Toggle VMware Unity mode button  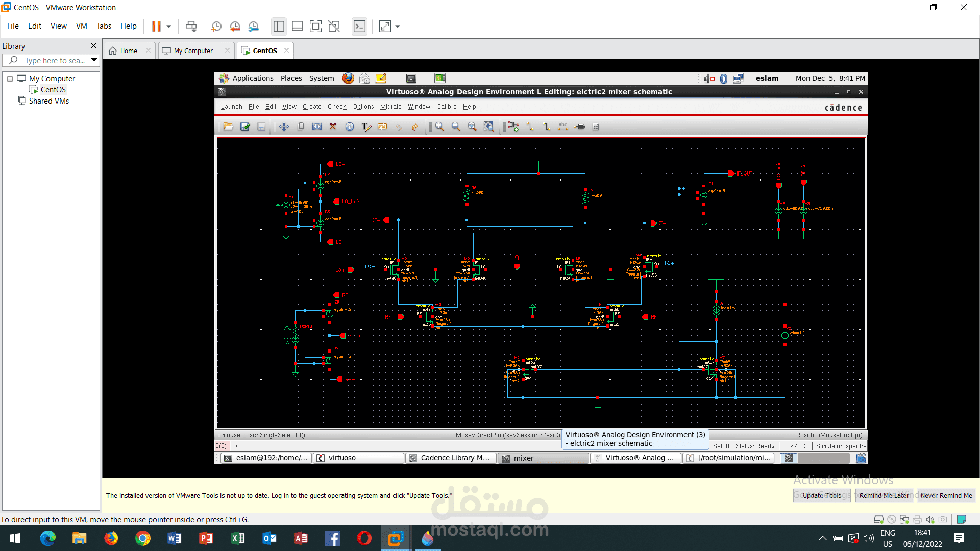(x=334, y=26)
